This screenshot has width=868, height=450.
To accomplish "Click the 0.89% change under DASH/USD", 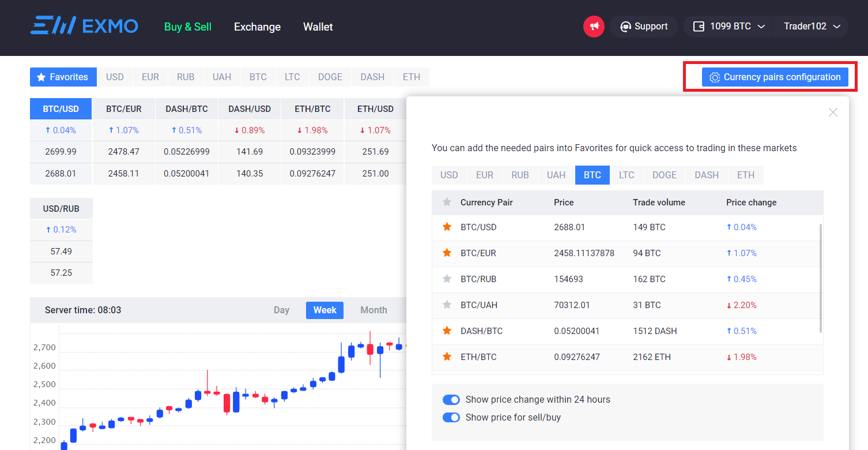I will pos(250,130).
